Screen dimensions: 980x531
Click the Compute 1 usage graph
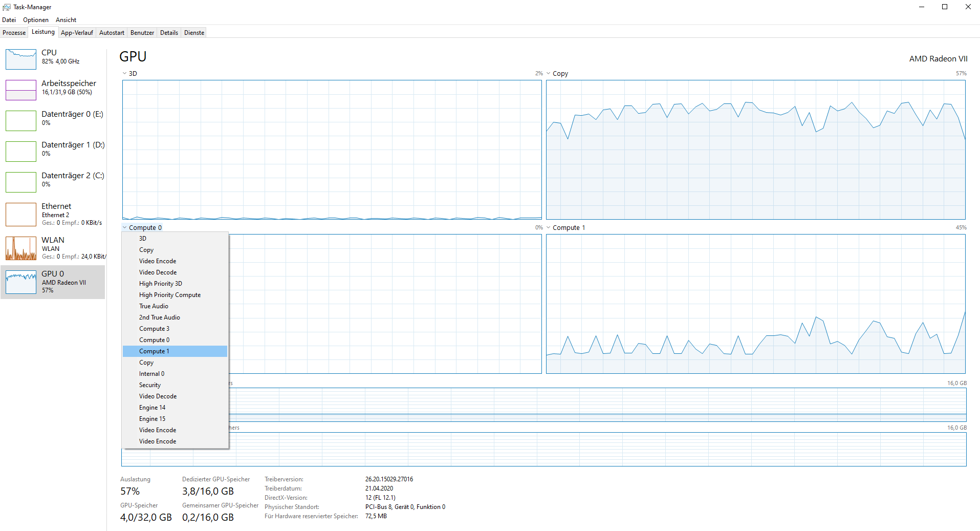click(x=755, y=304)
